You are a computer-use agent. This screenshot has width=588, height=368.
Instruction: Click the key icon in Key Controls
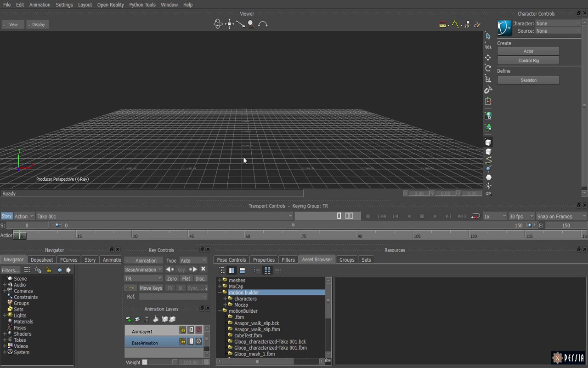coord(130,287)
